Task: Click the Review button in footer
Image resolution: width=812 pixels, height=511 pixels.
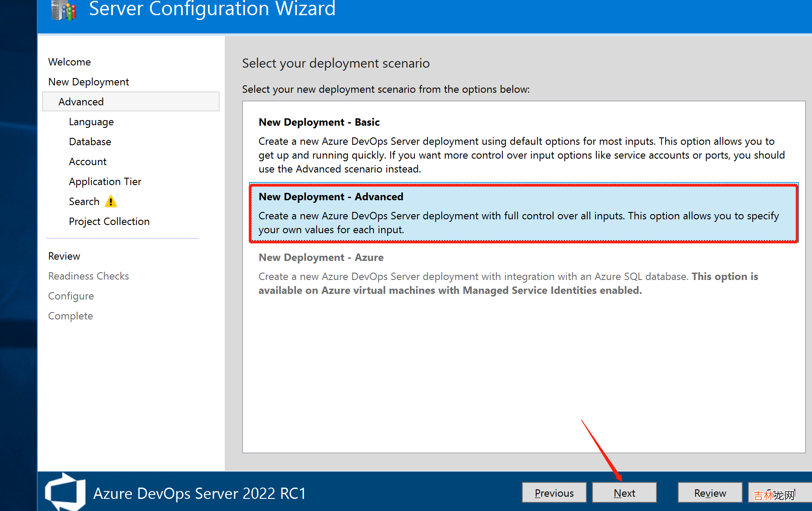Action: [x=709, y=493]
